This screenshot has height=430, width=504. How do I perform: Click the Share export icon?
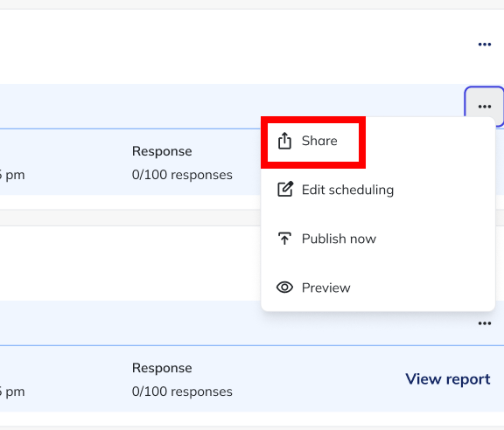[x=284, y=141]
